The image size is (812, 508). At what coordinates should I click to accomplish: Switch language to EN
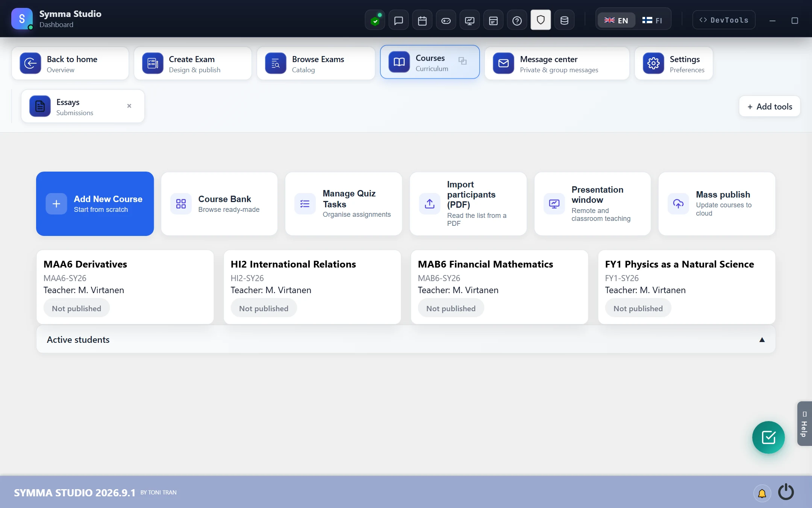(616, 20)
